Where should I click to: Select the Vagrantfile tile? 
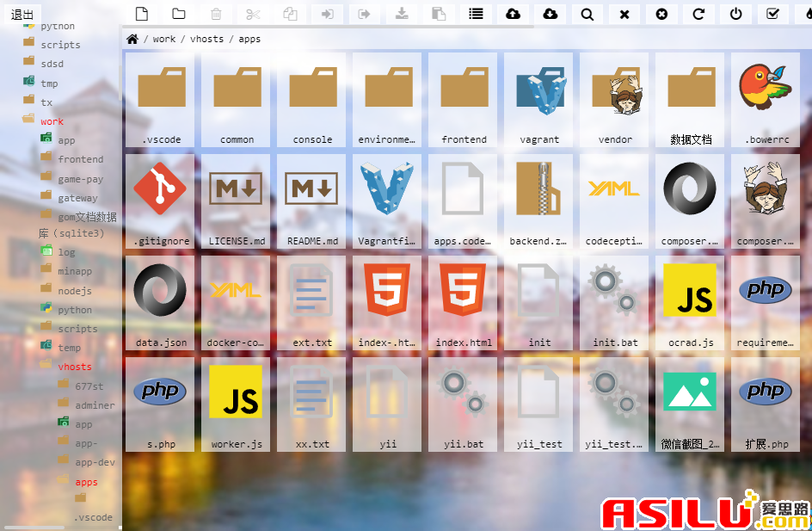pos(389,201)
